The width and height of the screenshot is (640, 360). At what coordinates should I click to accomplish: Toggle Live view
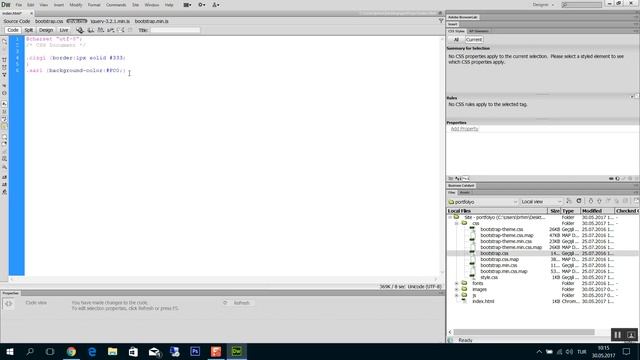(64, 30)
